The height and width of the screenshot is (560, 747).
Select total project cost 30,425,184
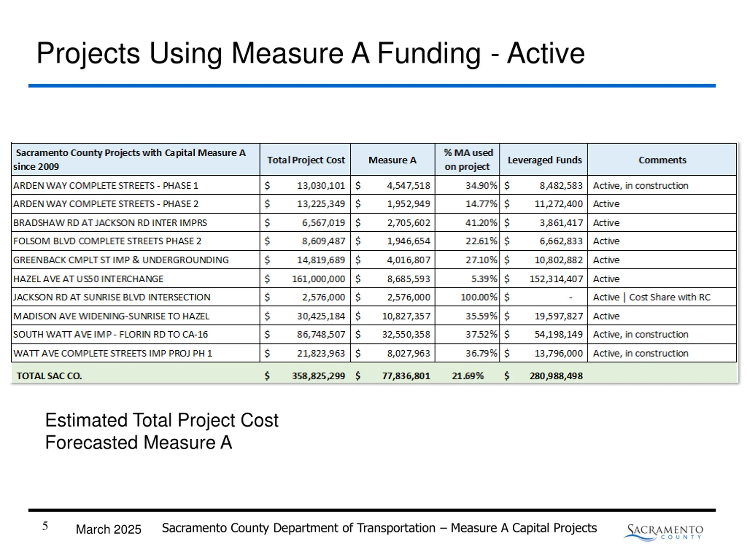point(321,316)
